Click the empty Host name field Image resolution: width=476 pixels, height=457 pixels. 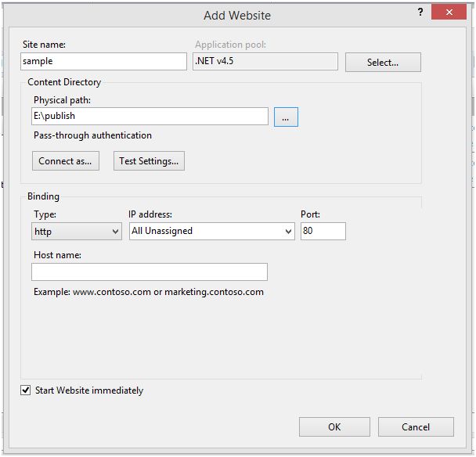[150, 272]
